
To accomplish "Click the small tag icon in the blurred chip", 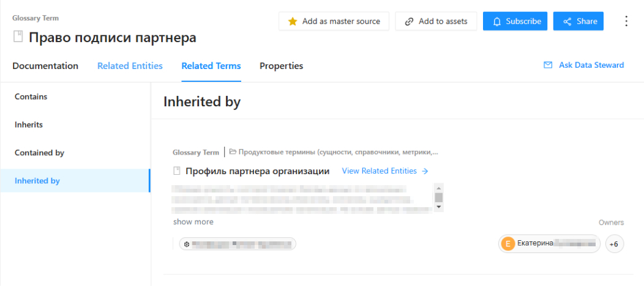I will [186, 244].
